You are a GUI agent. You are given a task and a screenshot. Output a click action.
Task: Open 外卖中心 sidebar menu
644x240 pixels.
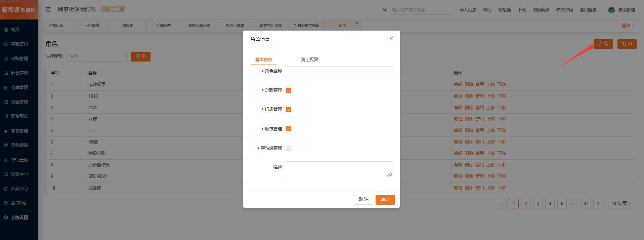click(19, 189)
